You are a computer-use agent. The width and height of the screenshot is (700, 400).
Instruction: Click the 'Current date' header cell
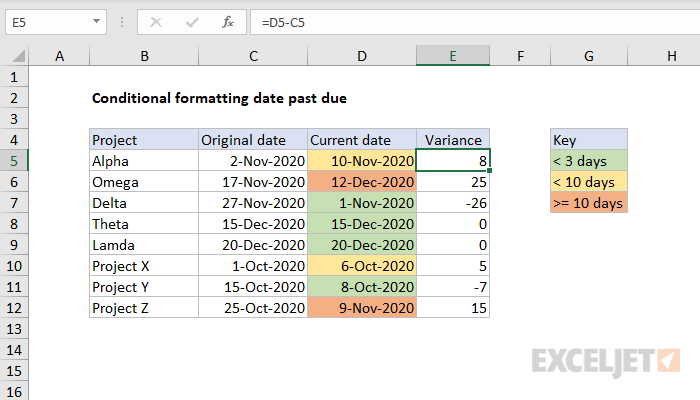(362, 140)
